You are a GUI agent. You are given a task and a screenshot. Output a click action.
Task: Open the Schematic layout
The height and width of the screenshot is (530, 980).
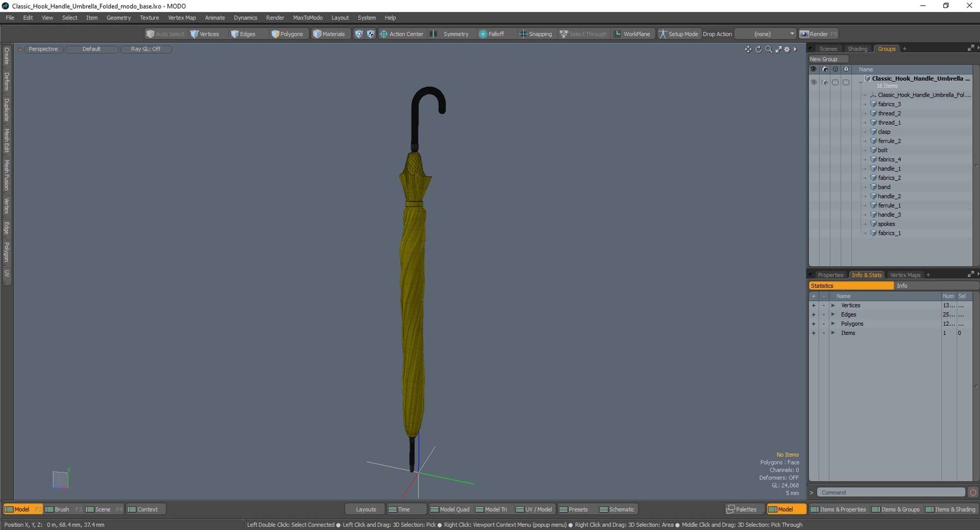pos(617,510)
